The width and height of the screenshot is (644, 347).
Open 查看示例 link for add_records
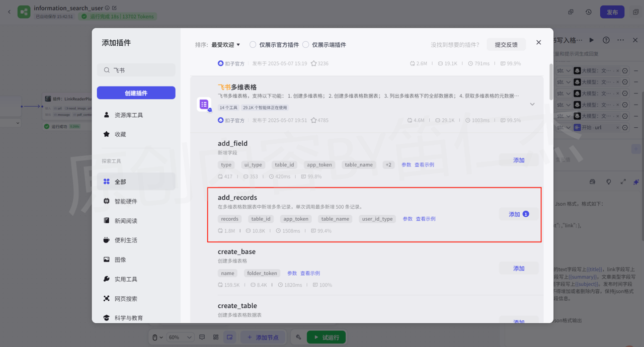[426, 219]
